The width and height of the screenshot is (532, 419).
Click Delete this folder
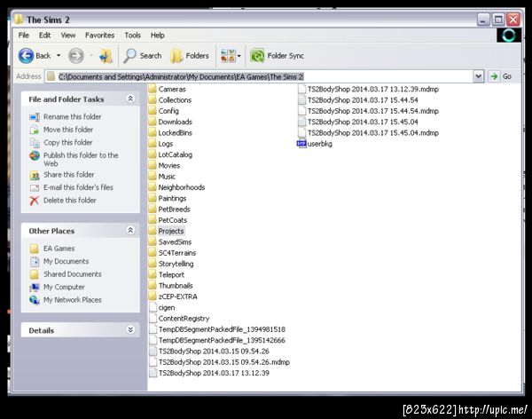coord(63,201)
